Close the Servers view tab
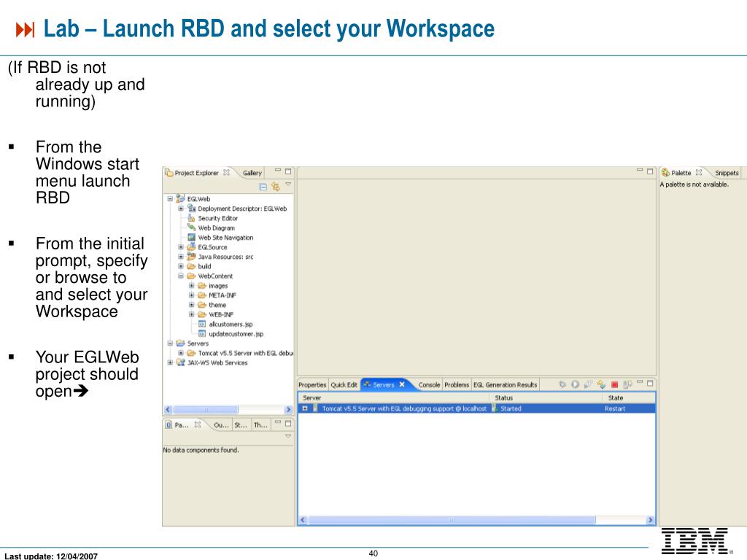This screenshot has height=560, width=747. [x=402, y=384]
